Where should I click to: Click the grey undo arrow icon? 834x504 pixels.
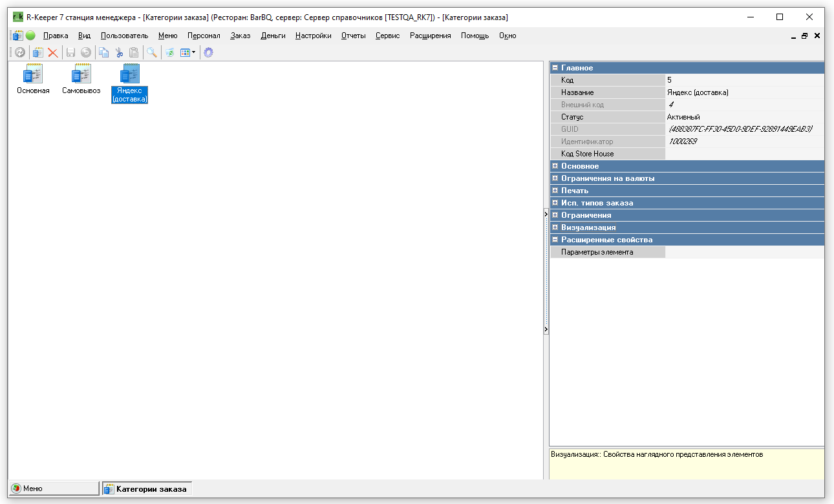(86, 52)
